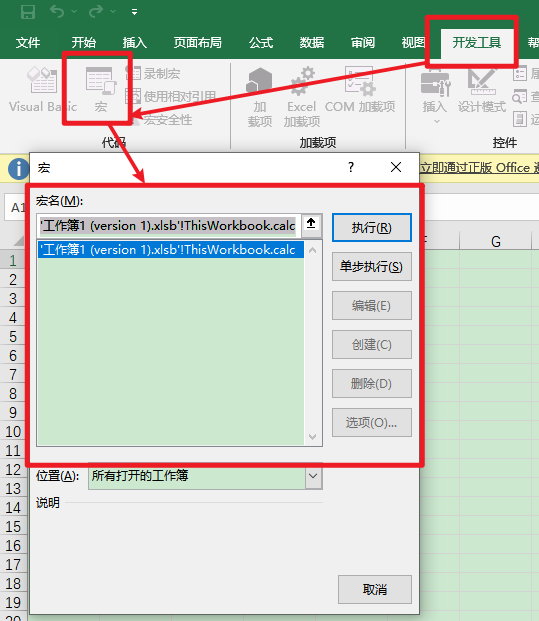Click the 录制宏 record macro button
The width and height of the screenshot is (539, 621).
click(x=153, y=73)
